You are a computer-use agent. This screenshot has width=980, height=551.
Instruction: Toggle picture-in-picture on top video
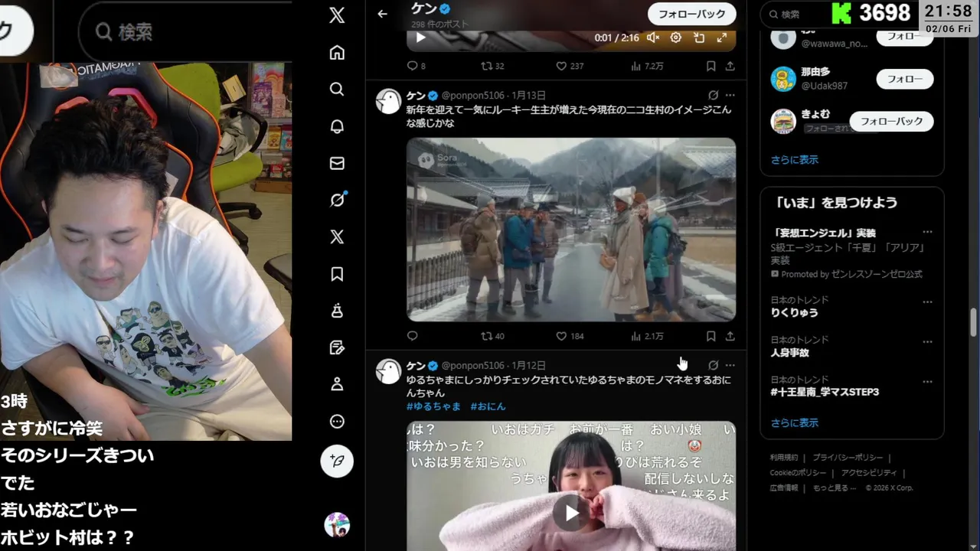699,37
